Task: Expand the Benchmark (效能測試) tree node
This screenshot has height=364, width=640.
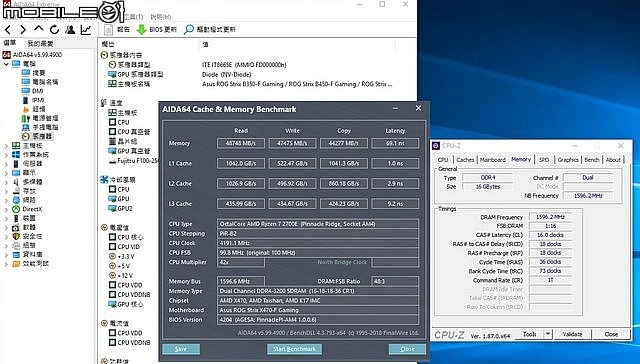Action: pyautogui.click(x=6, y=264)
